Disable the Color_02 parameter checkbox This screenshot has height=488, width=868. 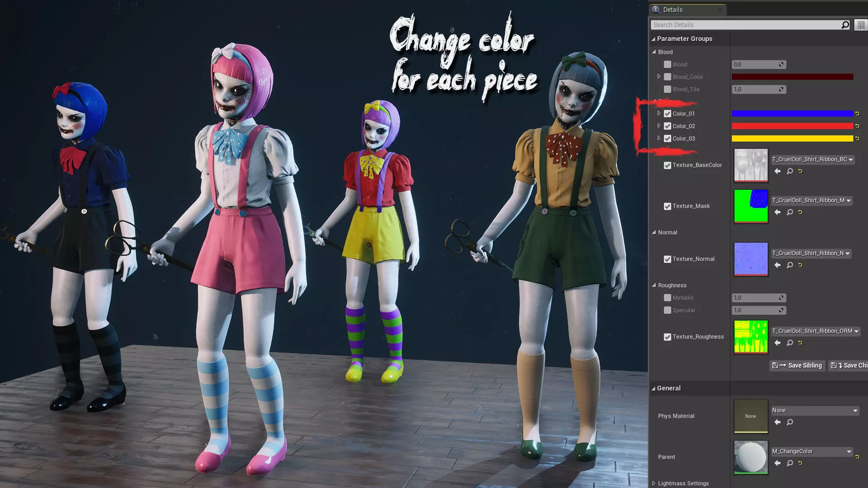(x=667, y=126)
